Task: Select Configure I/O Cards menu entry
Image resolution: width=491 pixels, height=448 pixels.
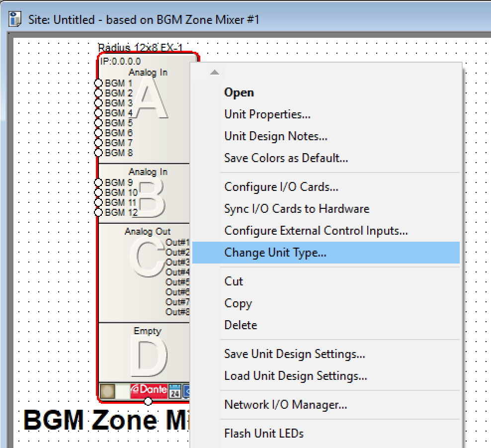Action: tap(326, 187)
